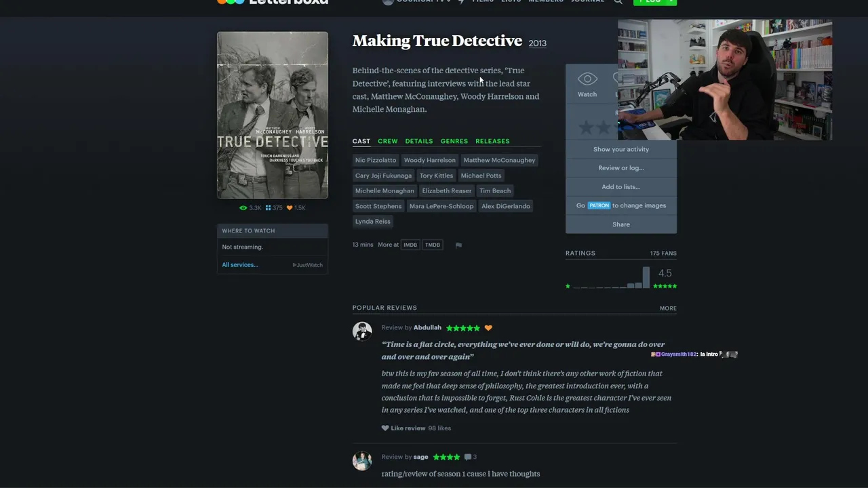Set rating using the second grey star
The height and width of the screenshot is (488, 868).
click(x=603, y=127)
